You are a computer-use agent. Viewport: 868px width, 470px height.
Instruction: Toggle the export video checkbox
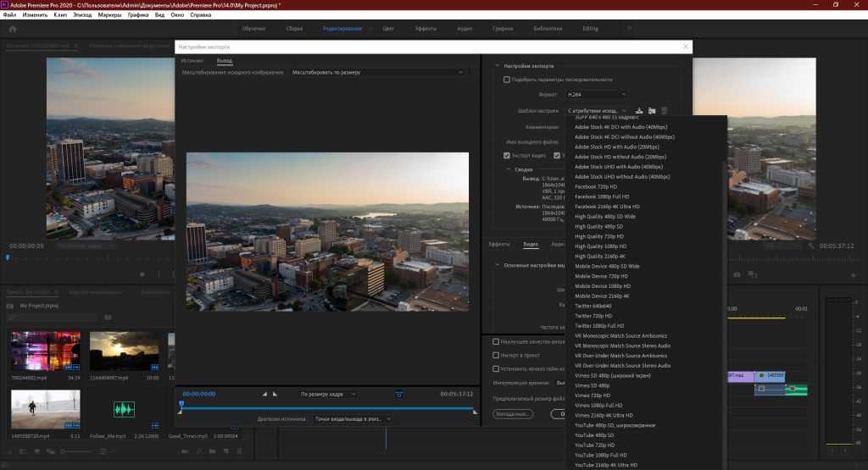tap(507, 155)
